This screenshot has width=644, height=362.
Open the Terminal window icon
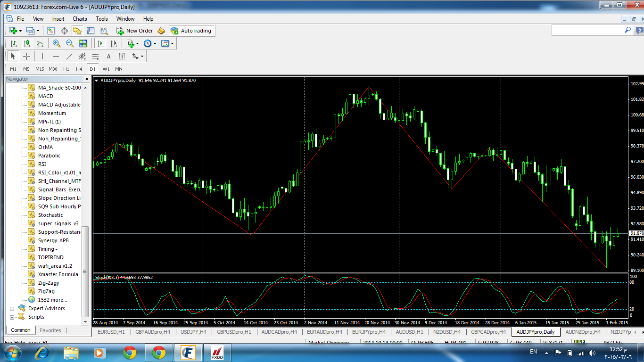coord(91,31)
